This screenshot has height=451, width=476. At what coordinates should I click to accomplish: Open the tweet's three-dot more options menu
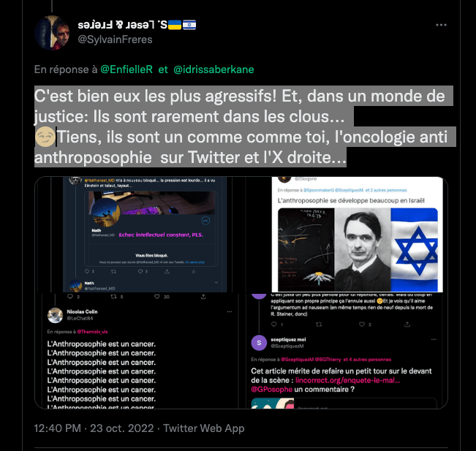441,25
